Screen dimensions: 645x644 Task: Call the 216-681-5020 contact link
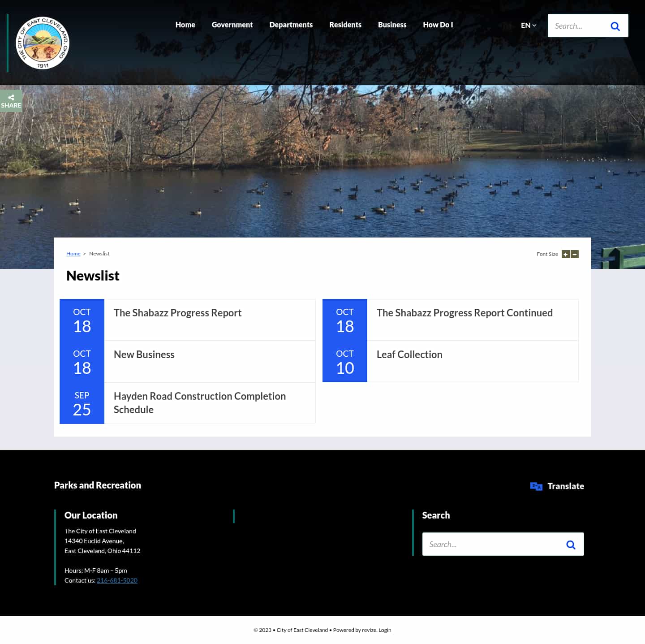click(x=117, y=580)
